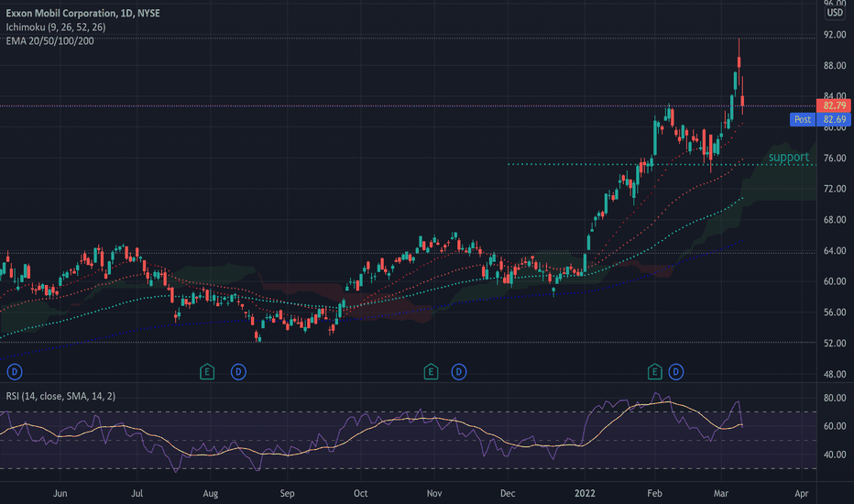Select the Exxon Mobil Corporation chart title
Screen dimensions: 854x504
82,13
